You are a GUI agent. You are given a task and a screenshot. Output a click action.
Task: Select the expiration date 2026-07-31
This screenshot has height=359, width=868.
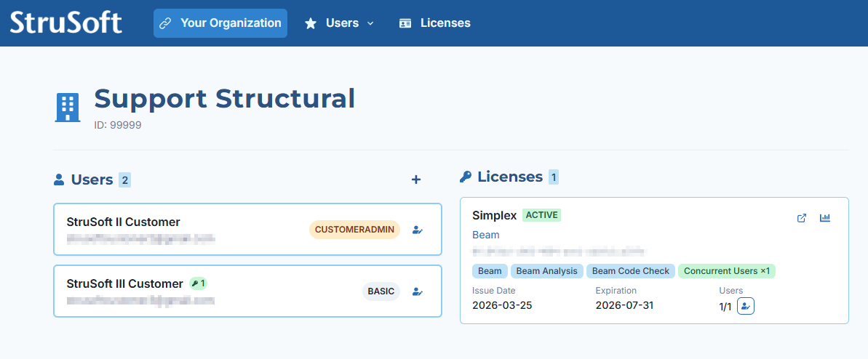pyautogui.click(x=624, y=305)
